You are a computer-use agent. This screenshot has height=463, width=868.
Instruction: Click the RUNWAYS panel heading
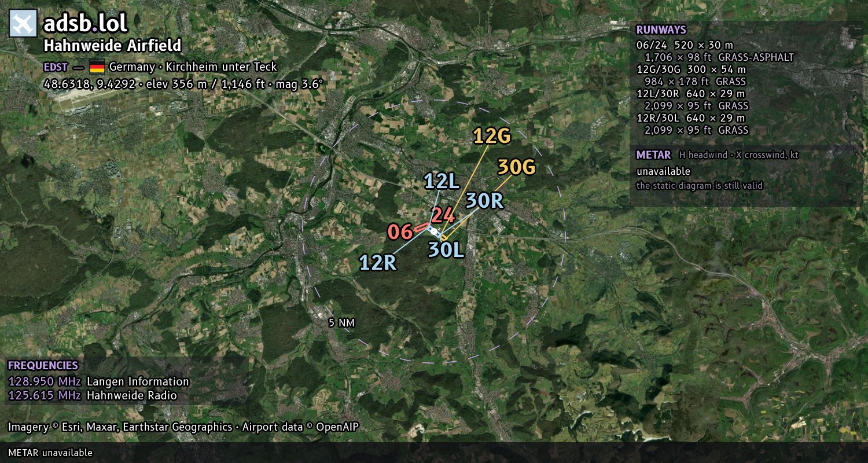(661, 30)
